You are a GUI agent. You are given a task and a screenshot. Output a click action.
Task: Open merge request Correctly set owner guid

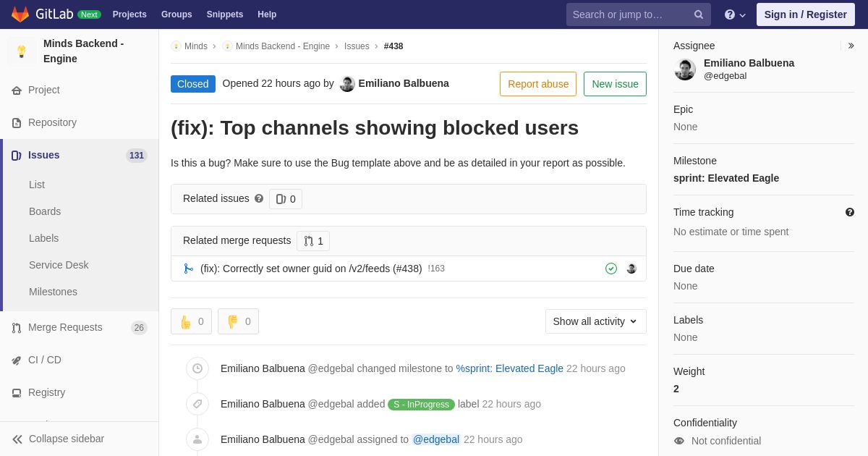[311, 269]
